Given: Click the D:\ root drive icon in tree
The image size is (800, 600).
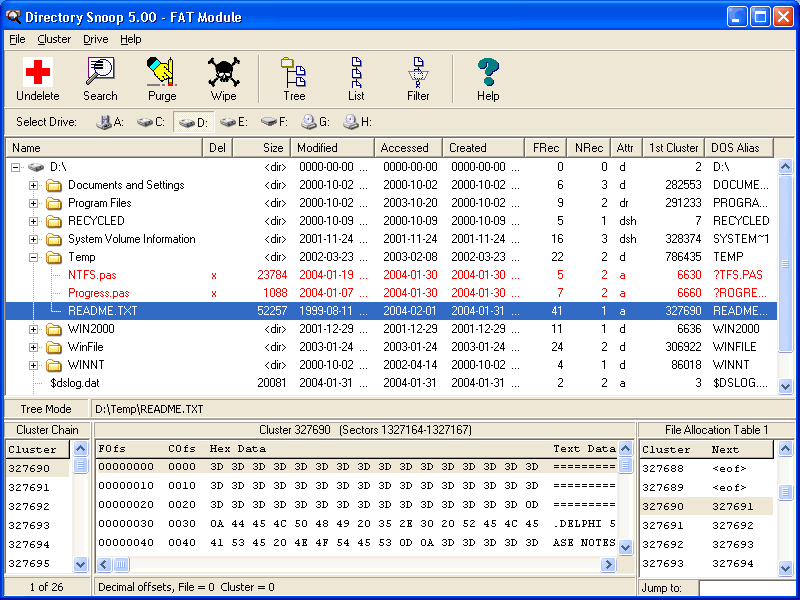Looking at the screenshot, I should [36, 167].
